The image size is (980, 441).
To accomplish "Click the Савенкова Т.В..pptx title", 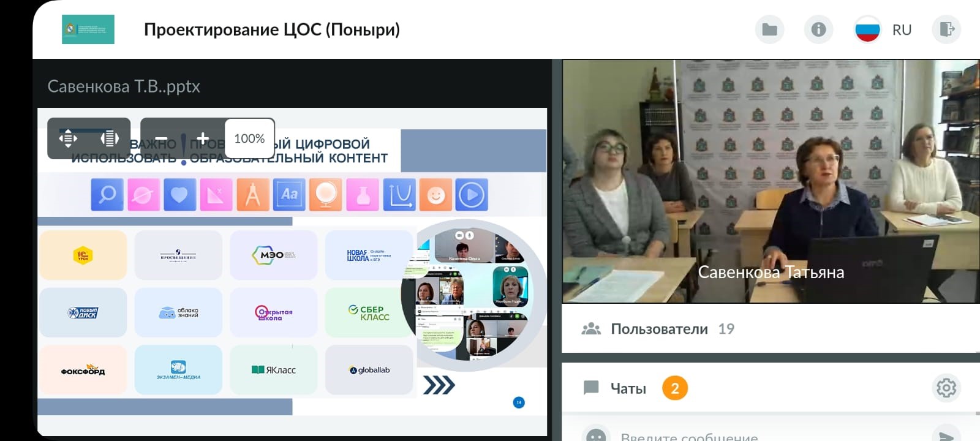I will click(124, 86).
